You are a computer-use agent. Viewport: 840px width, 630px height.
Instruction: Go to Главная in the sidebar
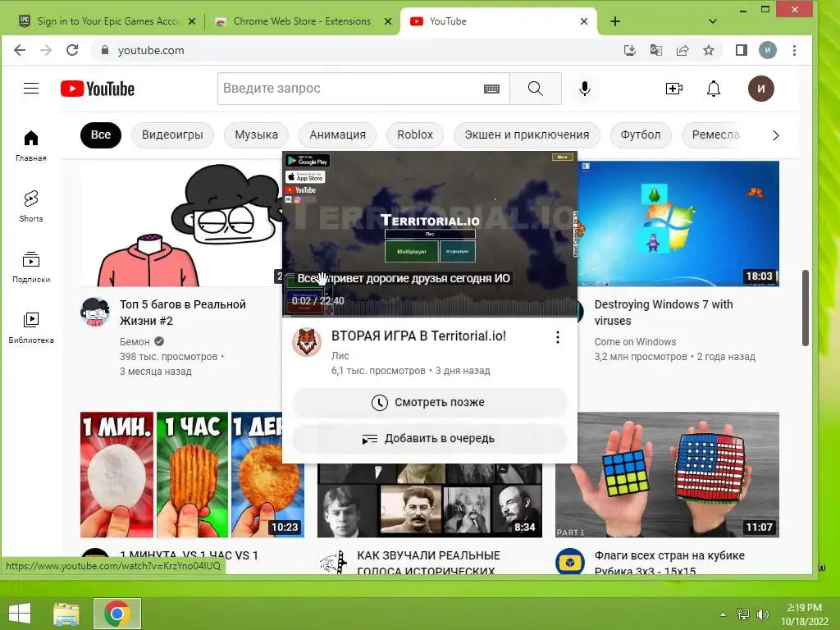pos(31,146)
